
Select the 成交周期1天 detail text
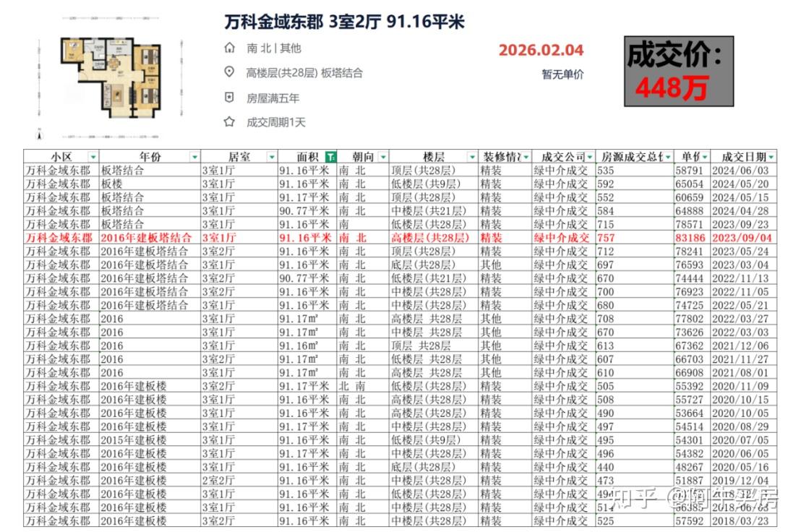(x=276, y=122)
